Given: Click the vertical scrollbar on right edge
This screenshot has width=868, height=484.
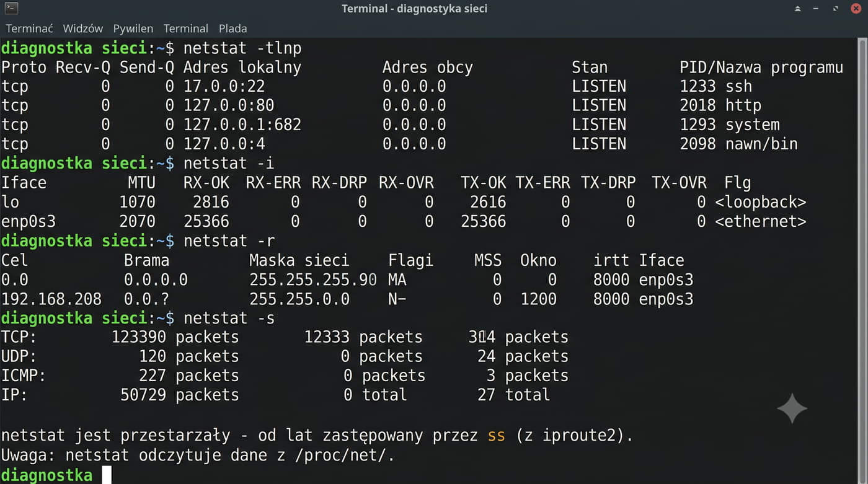Looking at the screenshot, I should point(863,260).
